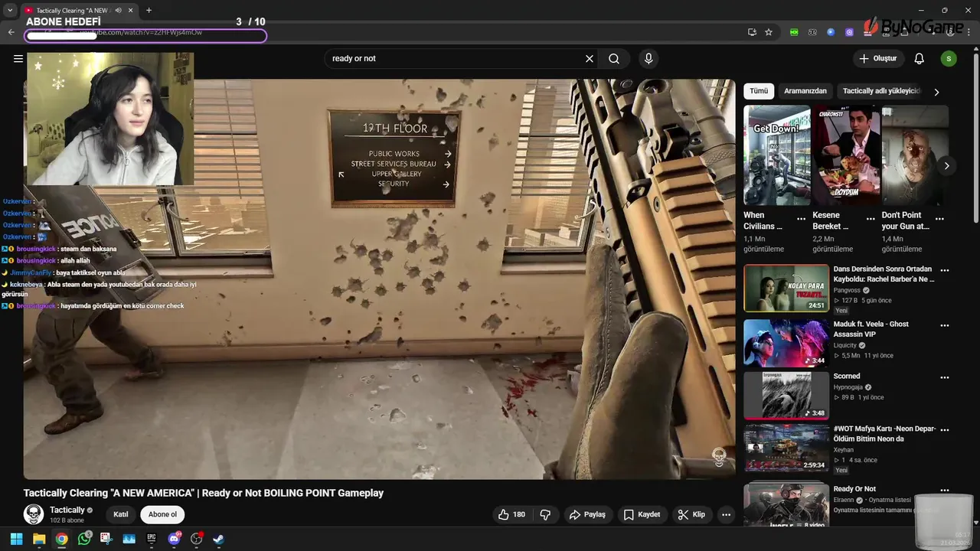980x551 pixels.
Task: Start voice search with the microphone
Action: [x=648, y=58]
